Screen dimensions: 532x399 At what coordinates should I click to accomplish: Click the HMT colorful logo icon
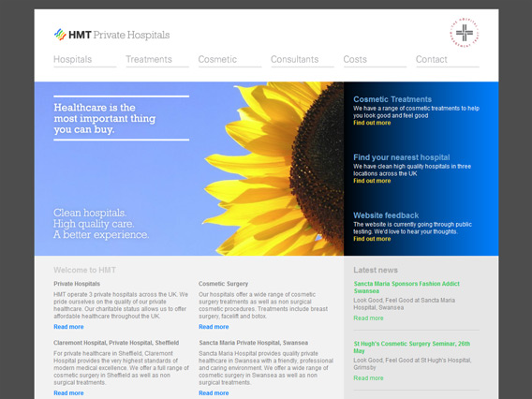coord(60,35)
